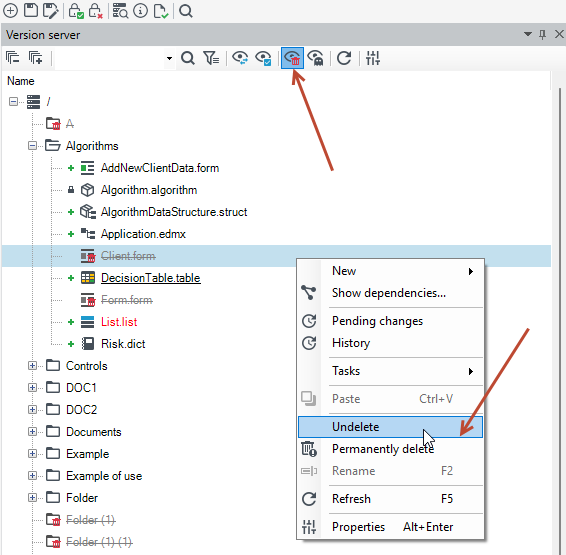This screenshot has height=555, width=566.
Task: Click the information circle icon
Action: pyautogui.click(x=140, y=10)
